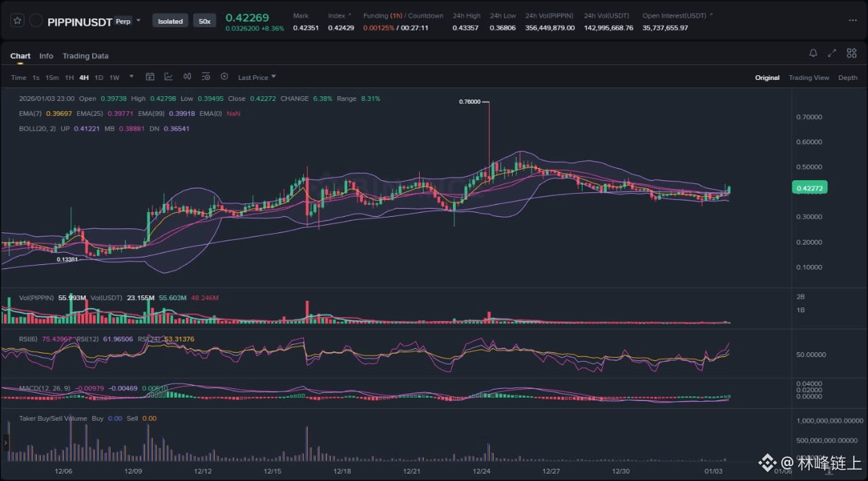Click the 01/03 date on time axis
Viewport: 868px width, 481px height.
coord(713,471)
